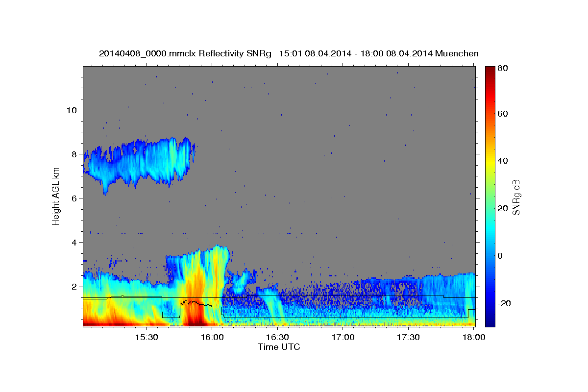Click the 'SNRg dB' colorbar label
The height and width of the screenshot is (392, 588).
click(x=516, y=197)
